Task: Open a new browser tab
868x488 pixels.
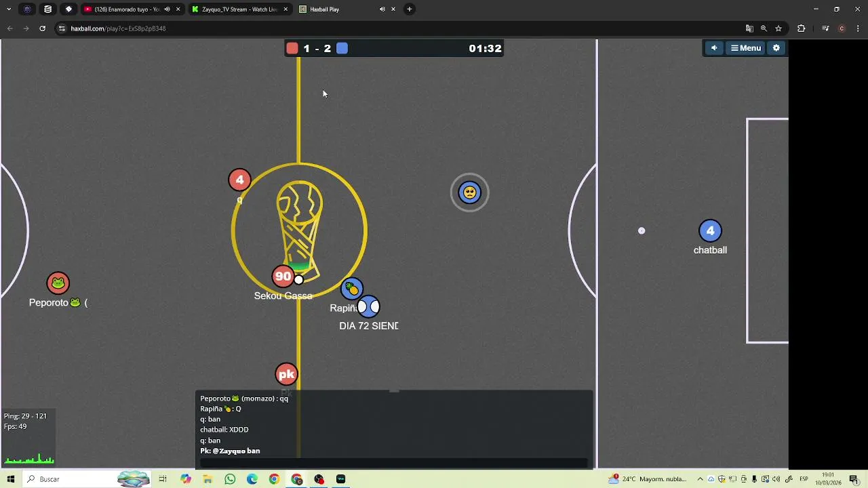Action: click(410, 9)
